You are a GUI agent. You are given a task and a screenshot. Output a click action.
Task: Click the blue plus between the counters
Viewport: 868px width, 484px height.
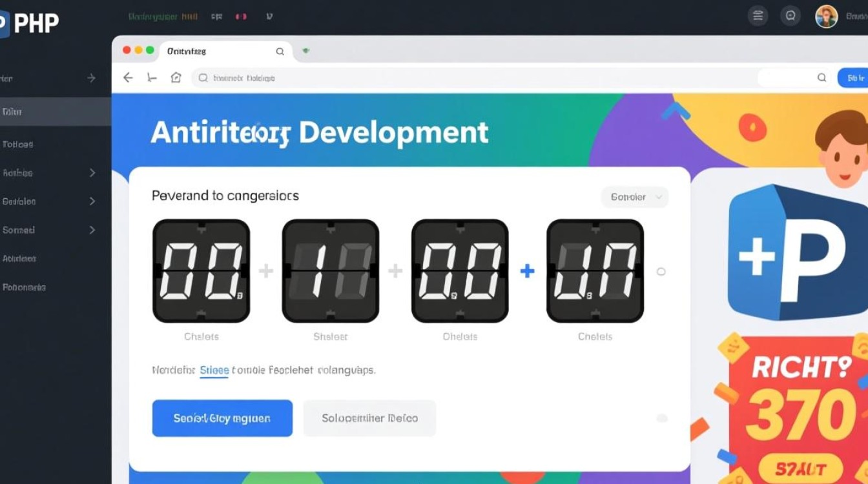tap(527, 271)
